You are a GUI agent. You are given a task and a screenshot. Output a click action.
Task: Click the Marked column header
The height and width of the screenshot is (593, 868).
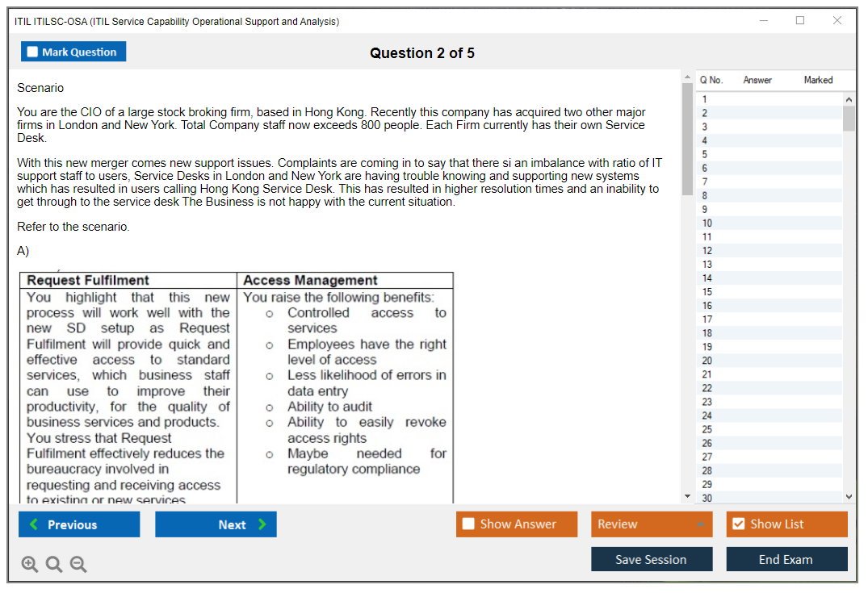tap(818, 80)
